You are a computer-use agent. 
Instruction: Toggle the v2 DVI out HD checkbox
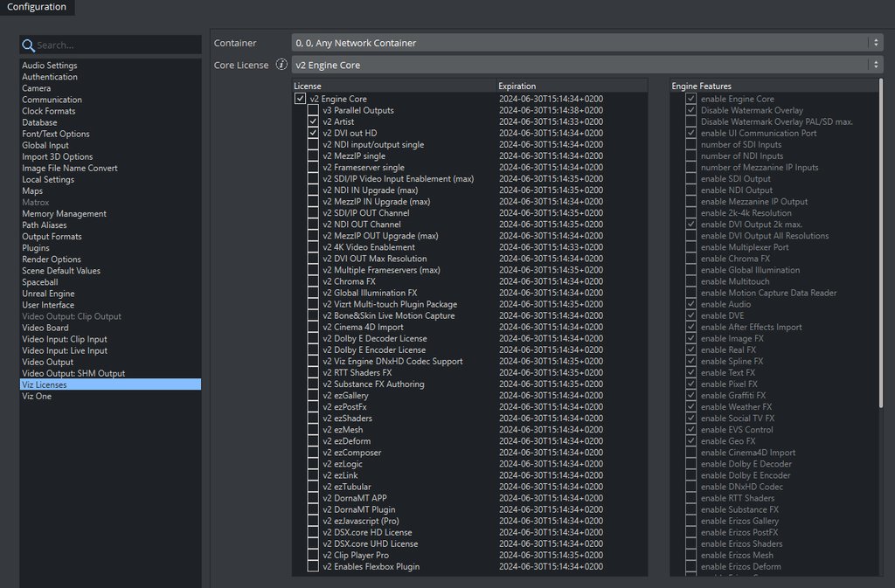[x=313, y=134]
